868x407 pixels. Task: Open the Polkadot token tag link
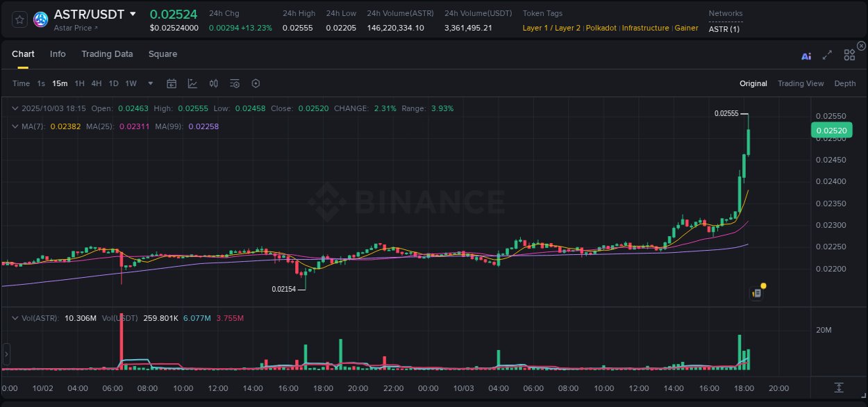coord(602,28)
